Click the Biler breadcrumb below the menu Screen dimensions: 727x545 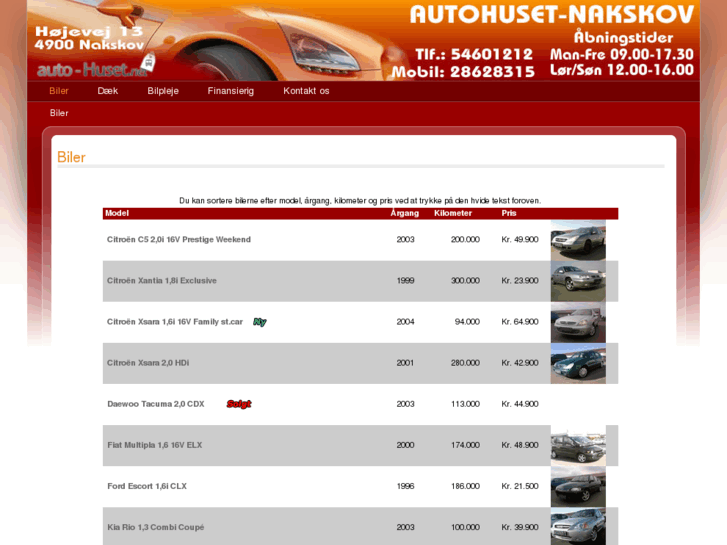59,113
